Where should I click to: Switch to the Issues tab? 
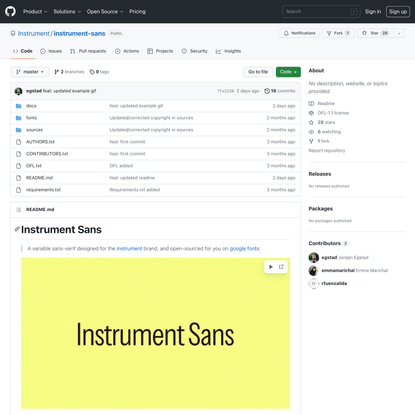coord(51,51)
